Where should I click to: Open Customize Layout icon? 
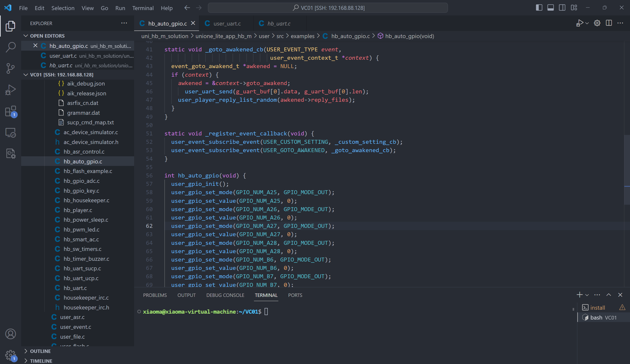[x=574, y=8]
